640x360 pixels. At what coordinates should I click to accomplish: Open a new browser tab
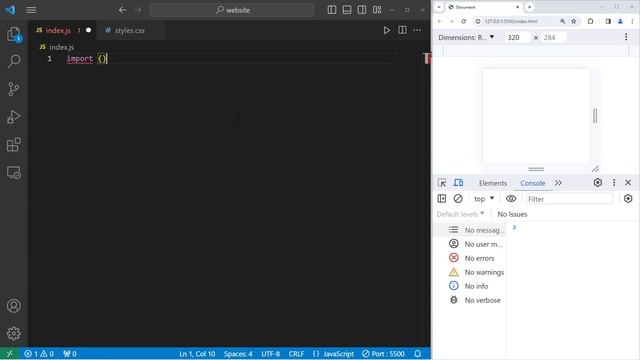coord(529,7)
